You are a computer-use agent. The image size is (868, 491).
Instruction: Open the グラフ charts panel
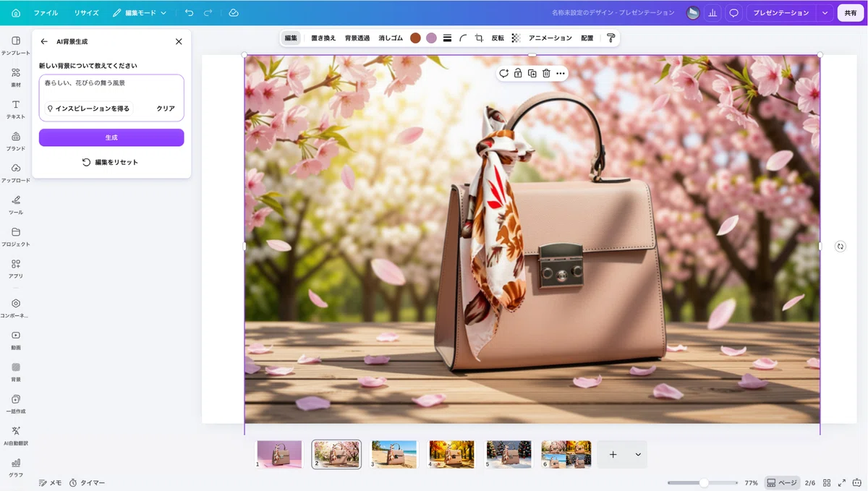coord(16,467)
